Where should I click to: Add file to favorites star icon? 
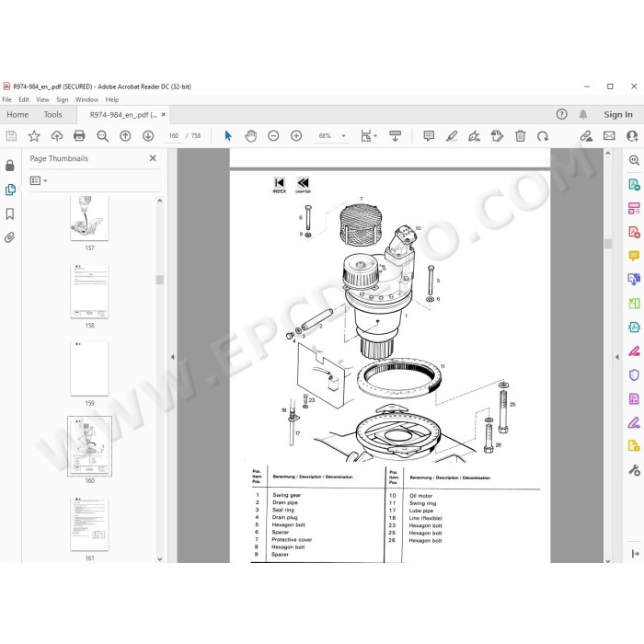[34, 136]
